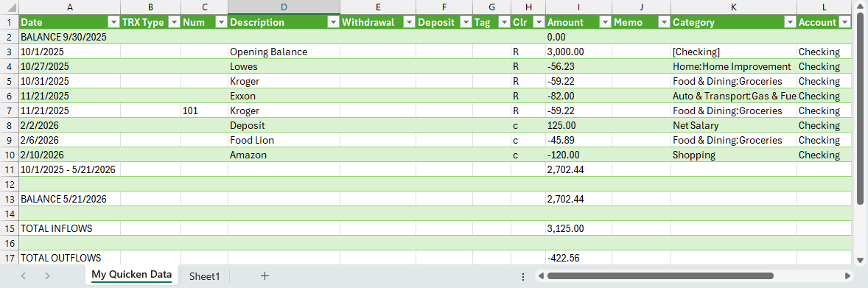Screen dimensions: 868x288
Task: Select the My Quicken Data sheet tab
Action: pos(132,275)
